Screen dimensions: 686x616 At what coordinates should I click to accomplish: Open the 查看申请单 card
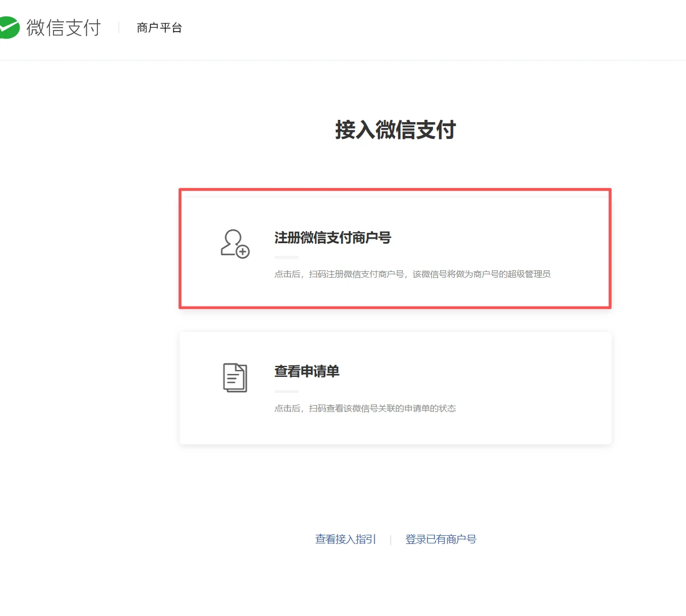click(395, 387)
